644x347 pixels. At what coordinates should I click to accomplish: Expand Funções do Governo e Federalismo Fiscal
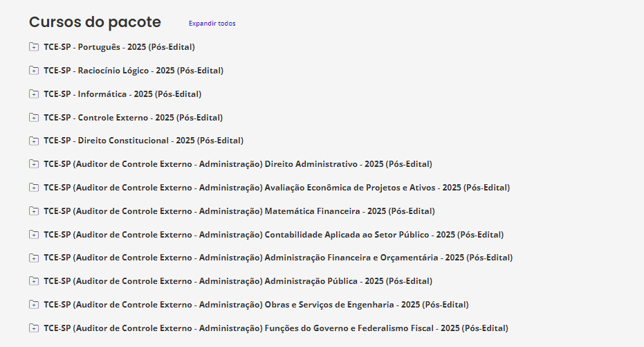click(x=34, y=328)
